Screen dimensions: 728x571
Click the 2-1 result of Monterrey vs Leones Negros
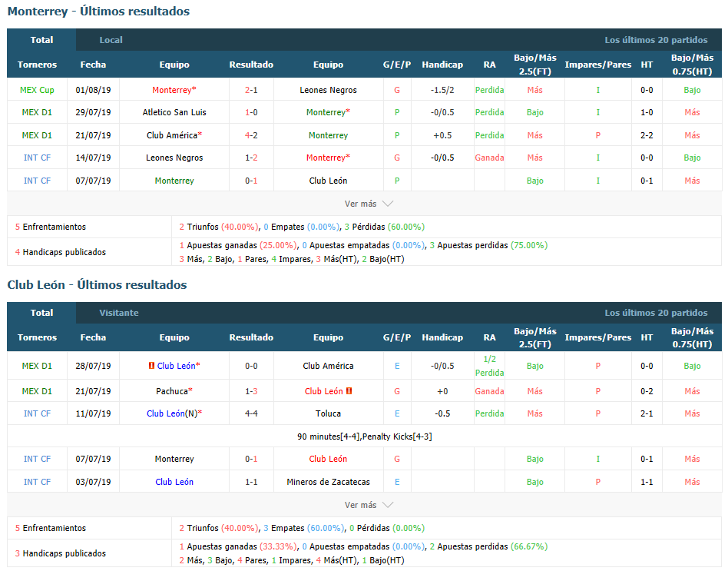[251, 90]
